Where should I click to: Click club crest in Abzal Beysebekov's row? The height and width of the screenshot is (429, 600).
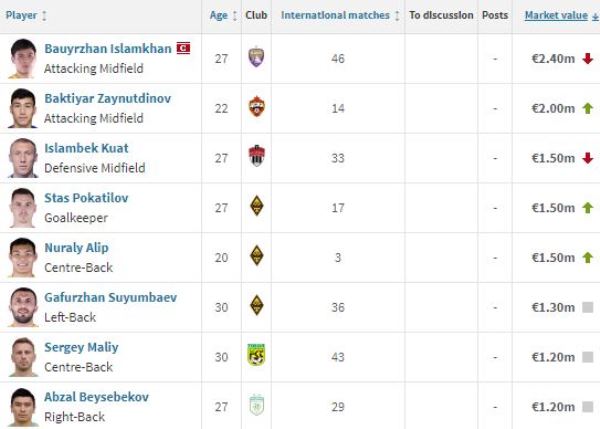[x=256, y=405]
